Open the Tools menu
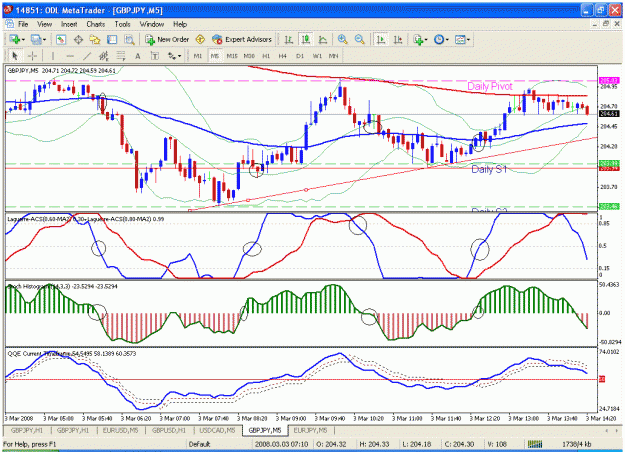This screenshot has width=625, height=452. click(x=122, y=24)
